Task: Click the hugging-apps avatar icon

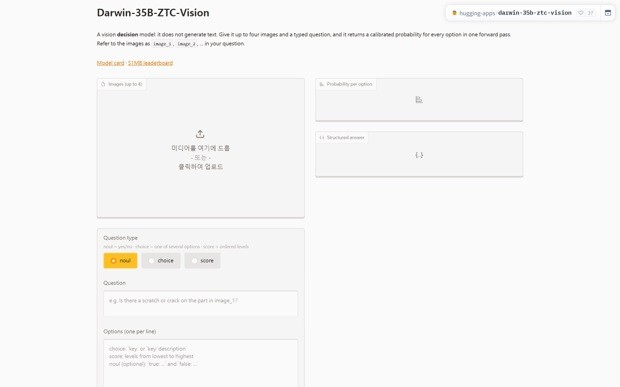Action: point(454,13)
